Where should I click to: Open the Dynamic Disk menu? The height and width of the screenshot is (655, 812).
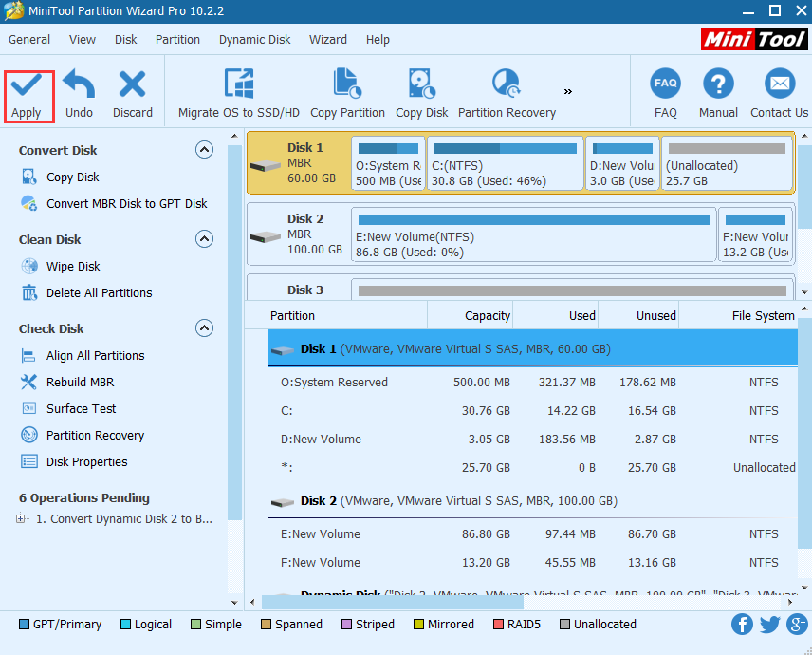(255, 39)
